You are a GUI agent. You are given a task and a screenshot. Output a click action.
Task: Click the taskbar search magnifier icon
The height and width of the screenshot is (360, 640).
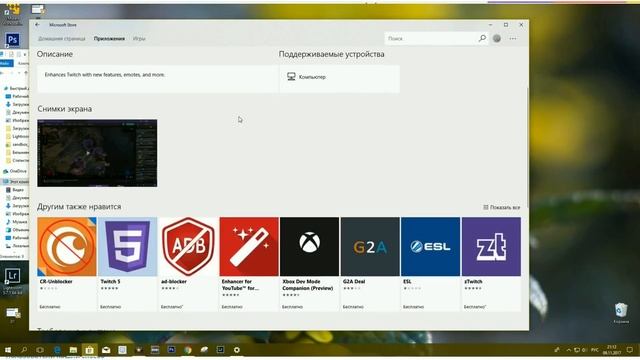[24, 350]
